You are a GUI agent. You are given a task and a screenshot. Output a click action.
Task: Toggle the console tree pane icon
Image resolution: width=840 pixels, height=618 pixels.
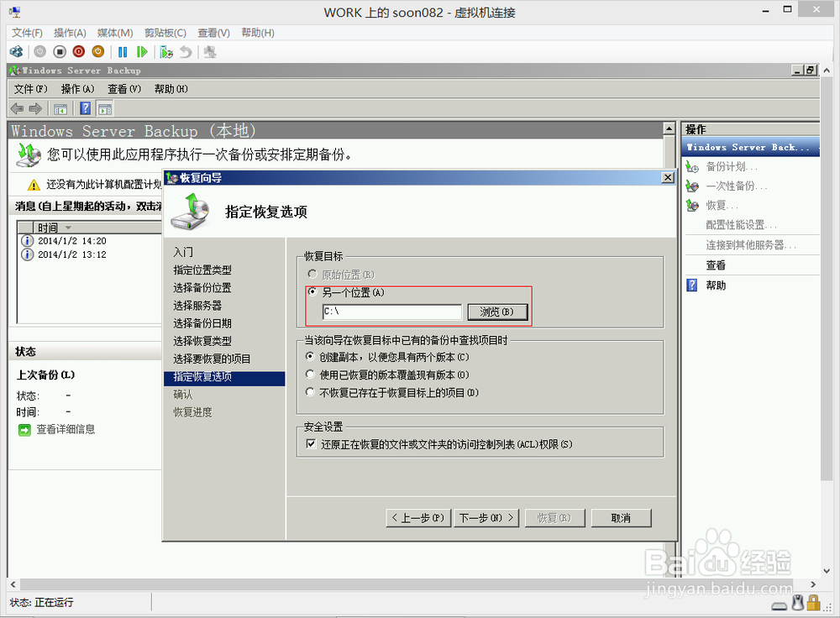[x=60, y=108]
